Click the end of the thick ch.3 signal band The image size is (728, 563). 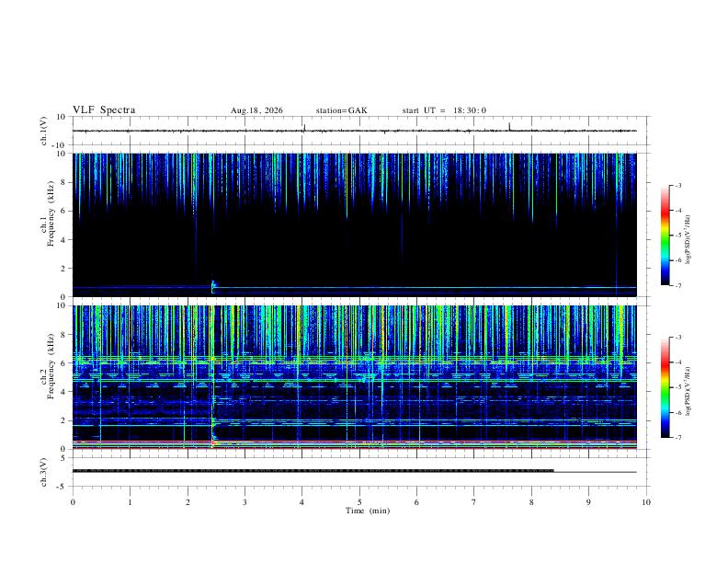click(553, 471)
